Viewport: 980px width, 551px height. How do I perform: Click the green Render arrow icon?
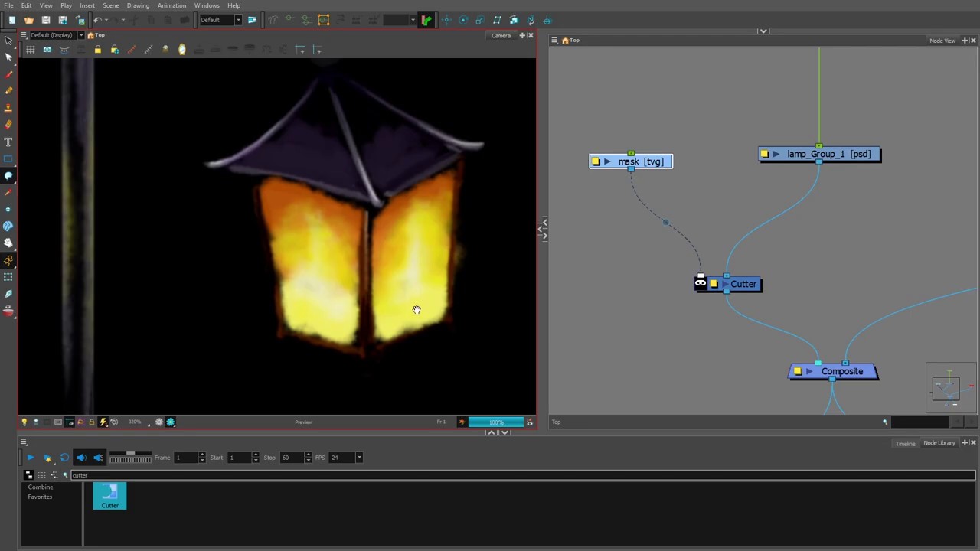(x=426, y=20)
